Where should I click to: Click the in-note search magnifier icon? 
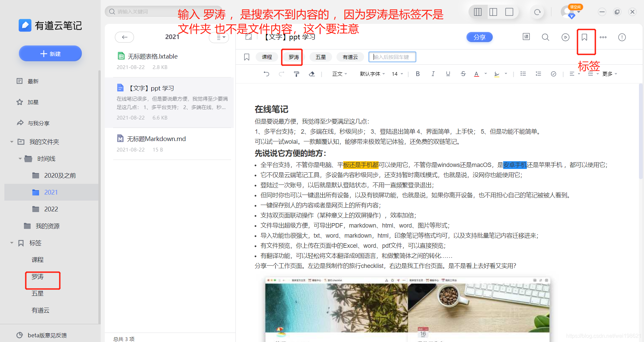pos(545,37)
